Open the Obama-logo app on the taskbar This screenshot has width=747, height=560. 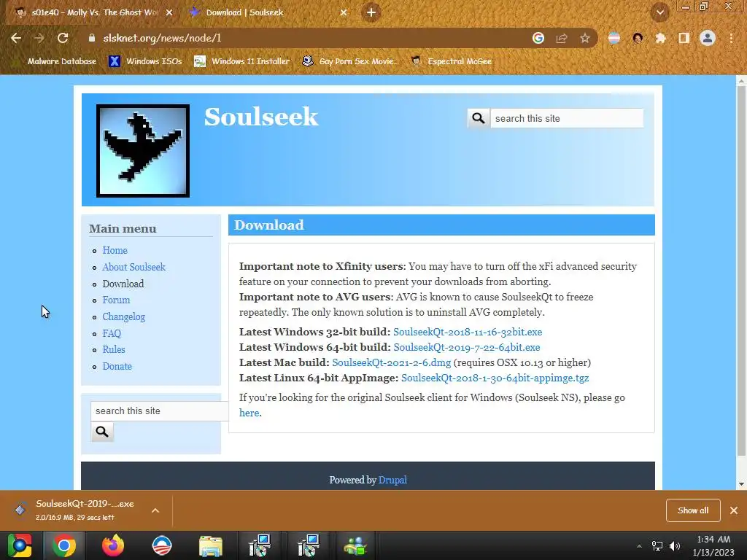click(x=162, y=545)
